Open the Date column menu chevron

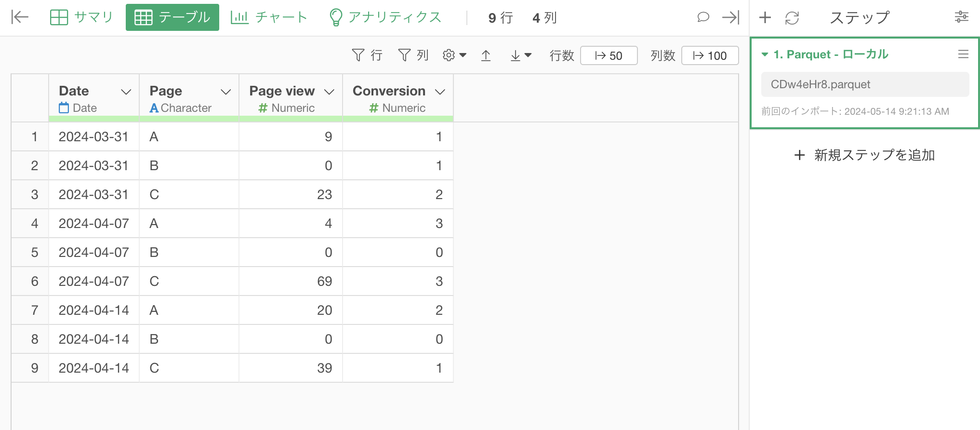(x=126, y=92)
